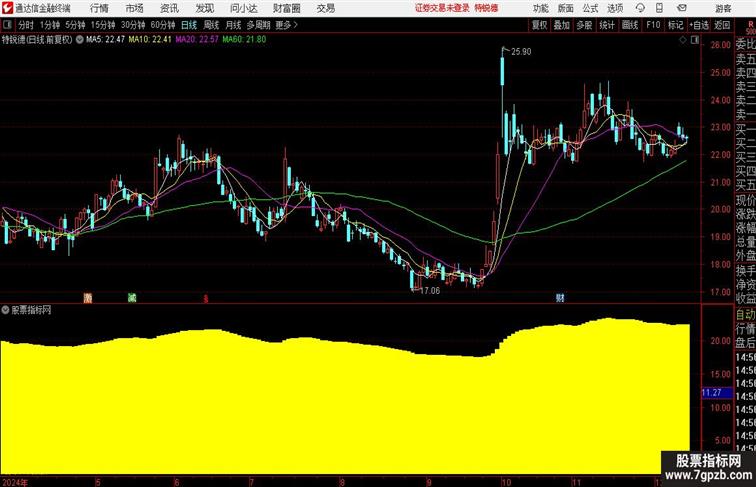Select the 周线 weekly period tab
This screenshot has width=756, height=487.
tap(211, 25)
